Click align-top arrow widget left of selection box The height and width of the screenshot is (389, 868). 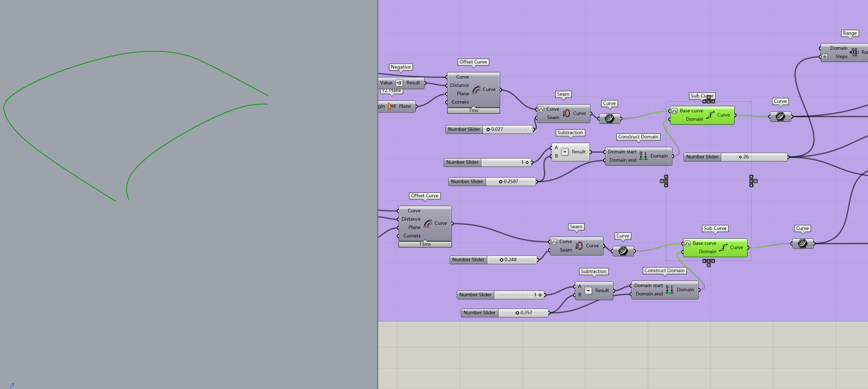pyautogui.click(x=666, y=177)
